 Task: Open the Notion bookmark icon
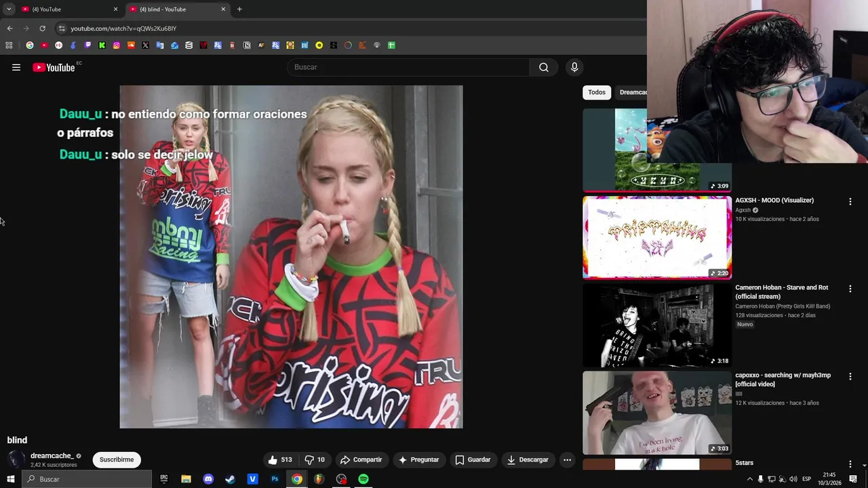point(247,45)
